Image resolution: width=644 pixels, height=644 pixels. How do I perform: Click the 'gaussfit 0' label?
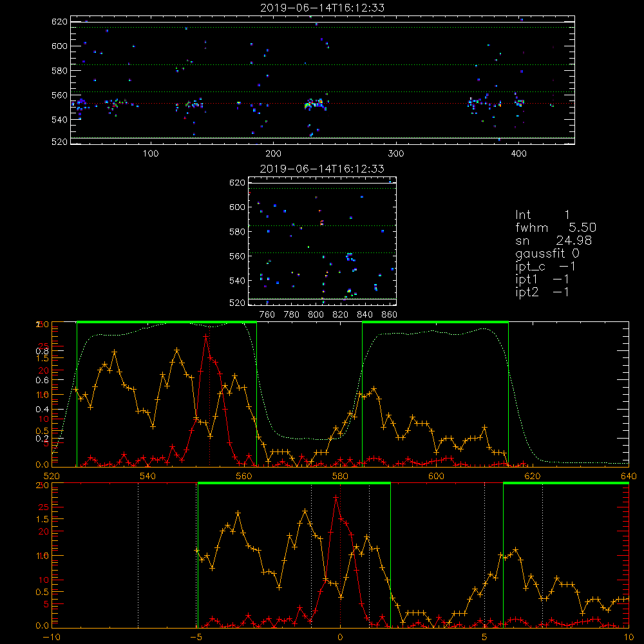547,254
